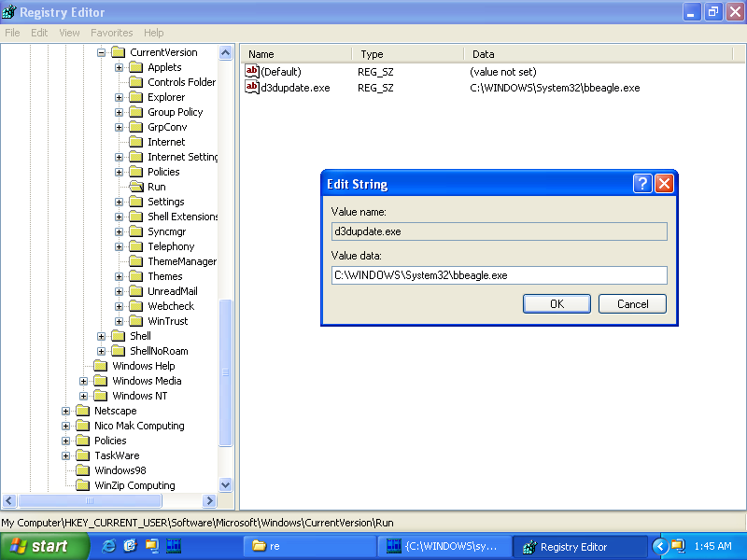The image size is (747, 560).
Task: Confirm Edit String with OK
Action: 557,304
